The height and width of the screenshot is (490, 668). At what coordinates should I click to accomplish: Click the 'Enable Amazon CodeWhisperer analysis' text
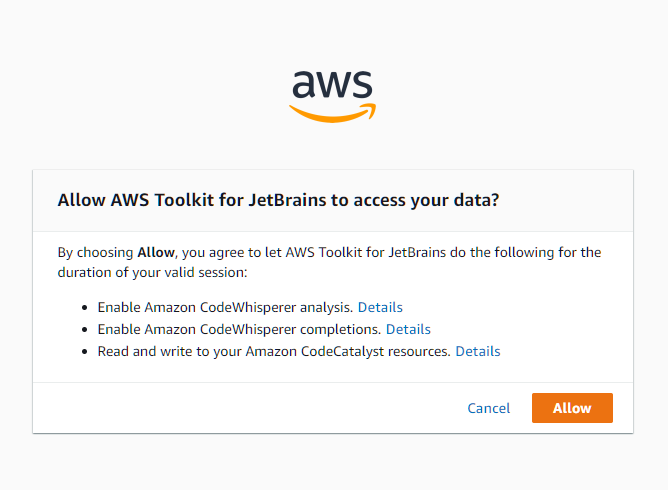click(225, 307)
